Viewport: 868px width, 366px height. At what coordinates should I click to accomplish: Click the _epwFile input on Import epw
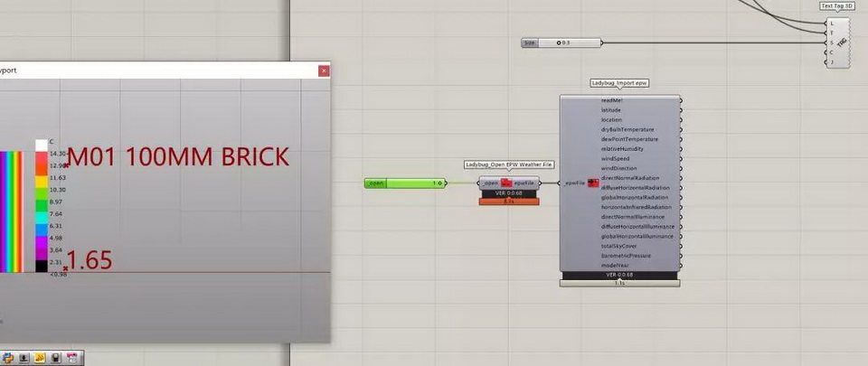pos(573,183)
